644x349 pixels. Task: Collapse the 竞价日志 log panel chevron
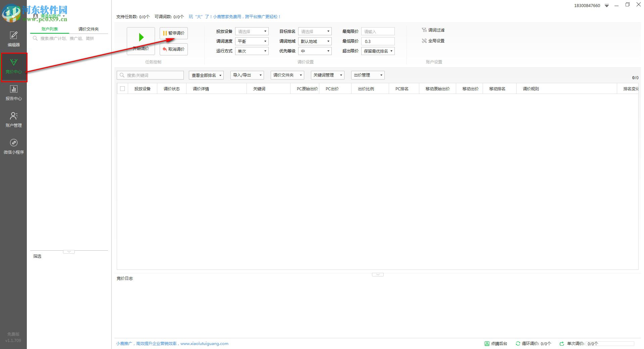click(x=378, y=275)
